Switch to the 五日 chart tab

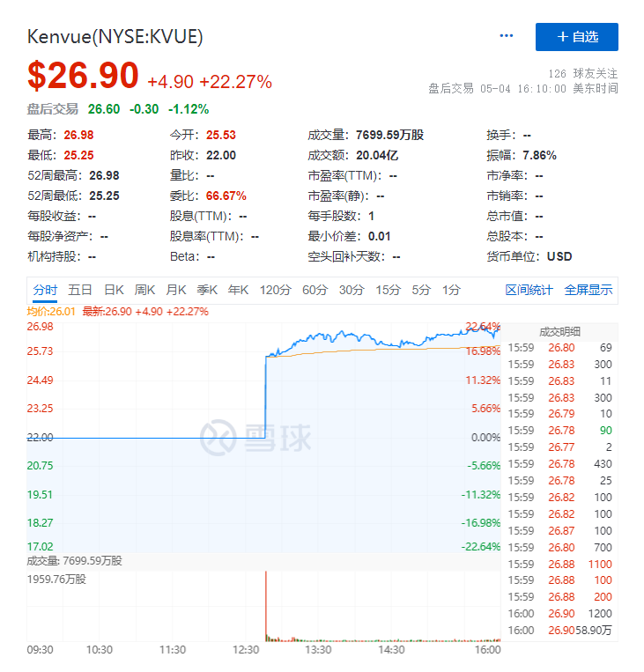[80, 290]
